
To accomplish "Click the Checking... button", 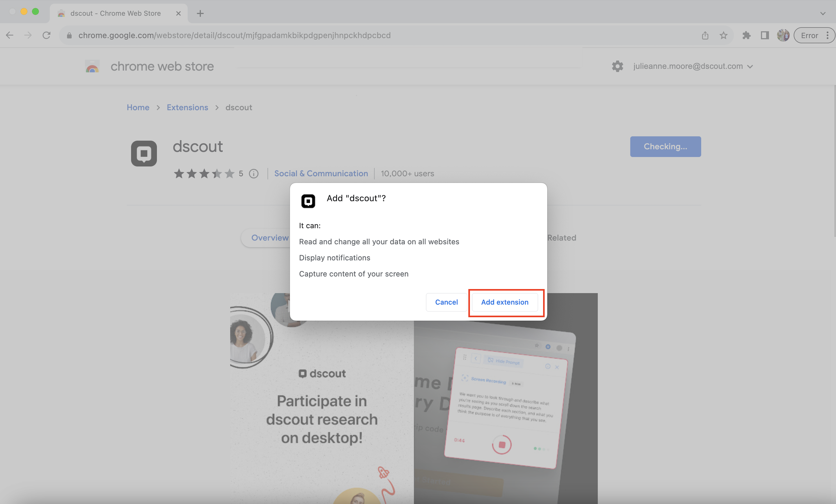I will click(x=665, y=147).
